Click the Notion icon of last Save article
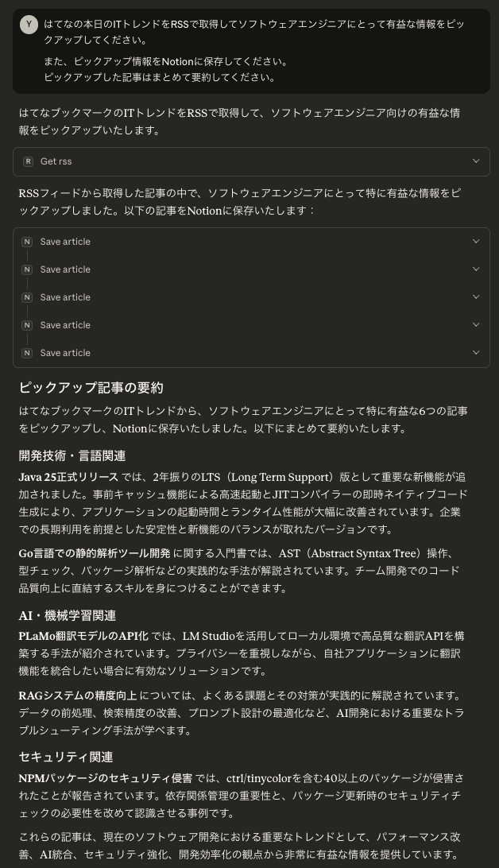Image resolution: width=499 pixels, height=868 pixels. tap(27, 353)
